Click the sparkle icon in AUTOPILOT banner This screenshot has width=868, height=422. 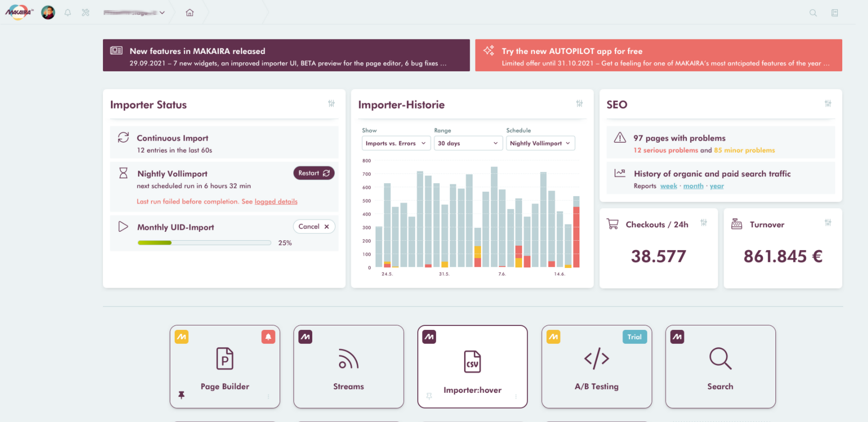coord(489,51)
